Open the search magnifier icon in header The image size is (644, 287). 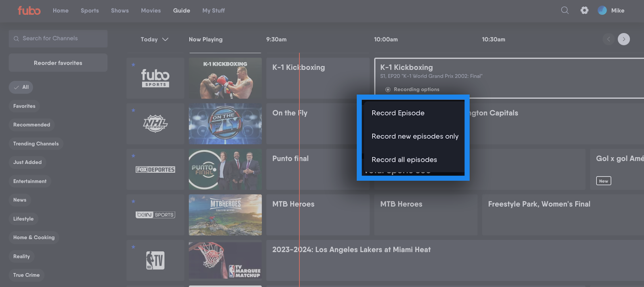click(x=565, y=10)
